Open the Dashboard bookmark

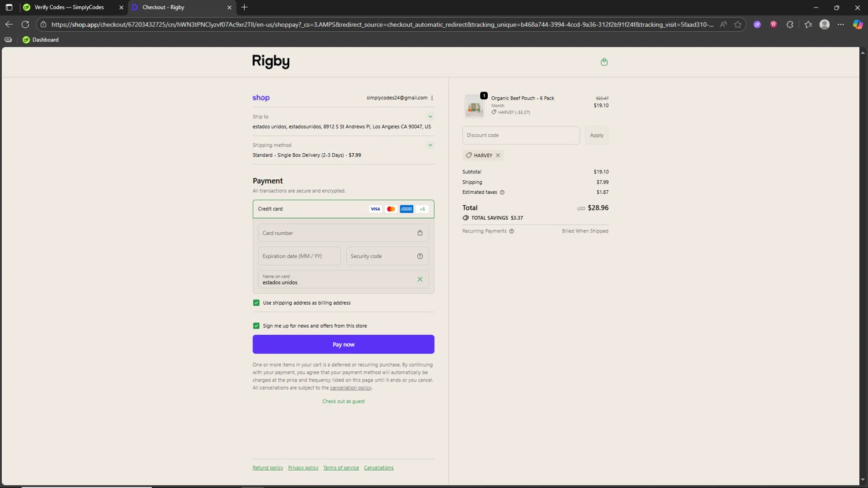coord(41,40)
